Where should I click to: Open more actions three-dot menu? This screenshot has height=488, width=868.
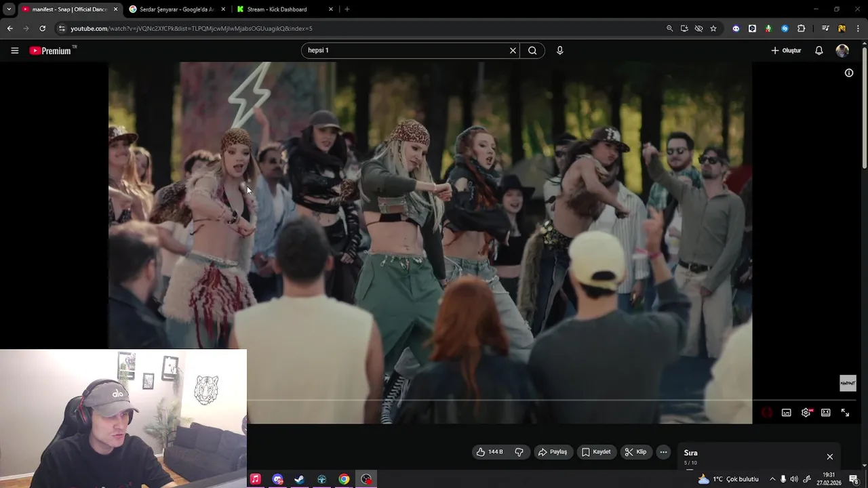coord(664,452)
